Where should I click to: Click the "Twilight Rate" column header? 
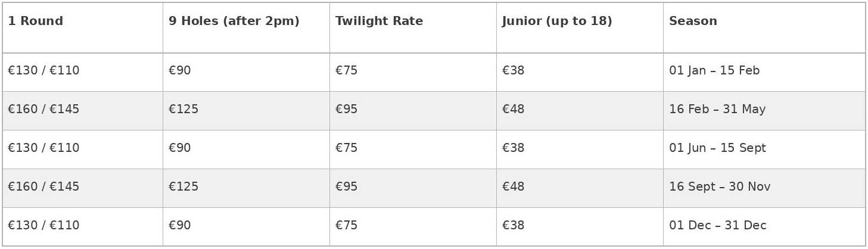379,21
